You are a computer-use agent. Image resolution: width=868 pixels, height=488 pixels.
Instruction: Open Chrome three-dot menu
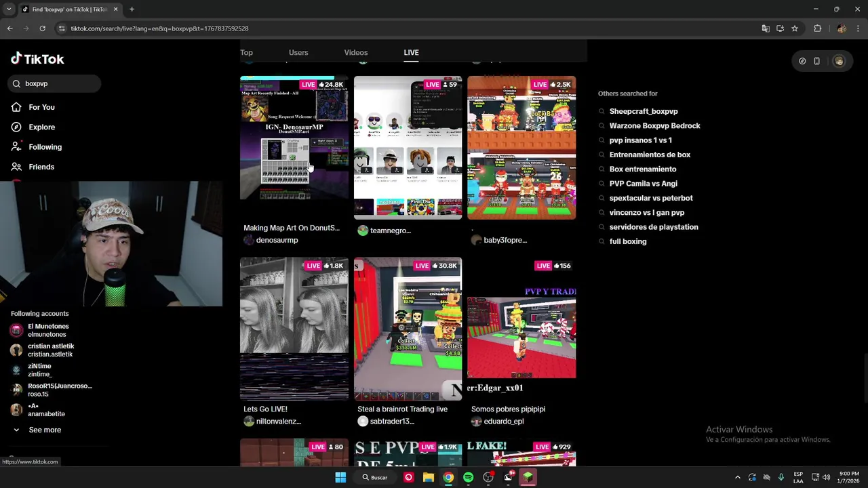point(858,28)
